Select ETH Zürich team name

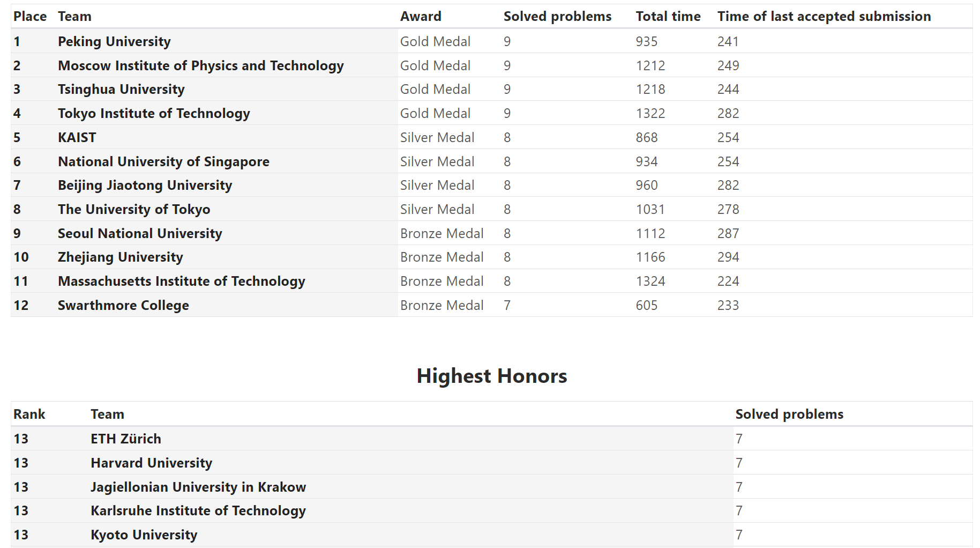pyautogui.click(x=126, y=439)
